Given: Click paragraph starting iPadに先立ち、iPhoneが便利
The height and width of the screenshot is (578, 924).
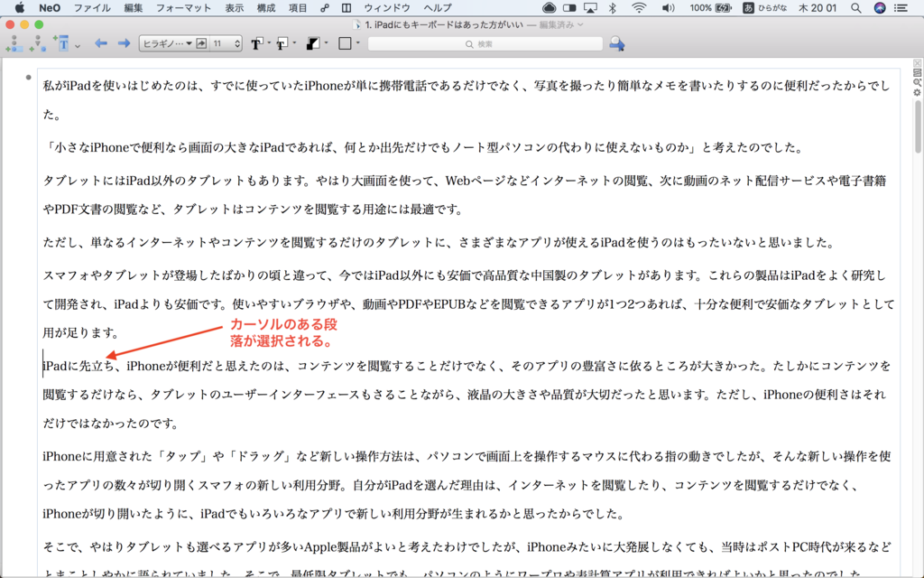Looking at the screenshot, I should click(x=467, y=395).
